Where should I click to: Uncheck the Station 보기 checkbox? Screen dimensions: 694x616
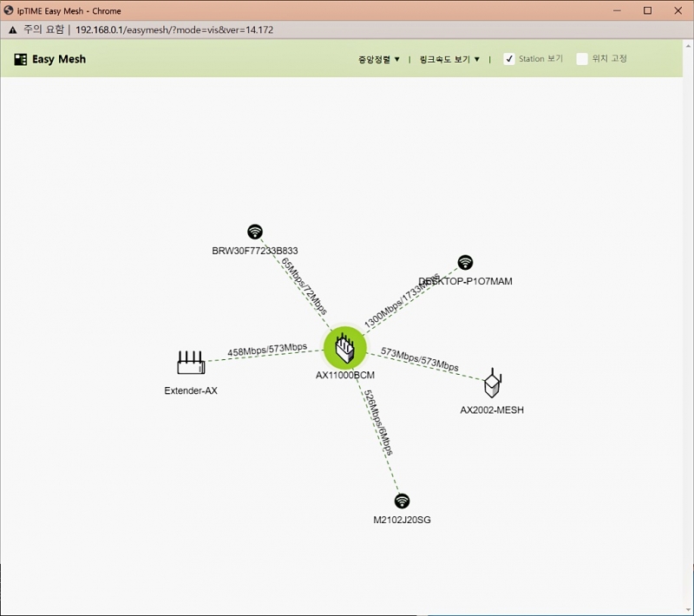pyautogui.click(x=509, y=59)
